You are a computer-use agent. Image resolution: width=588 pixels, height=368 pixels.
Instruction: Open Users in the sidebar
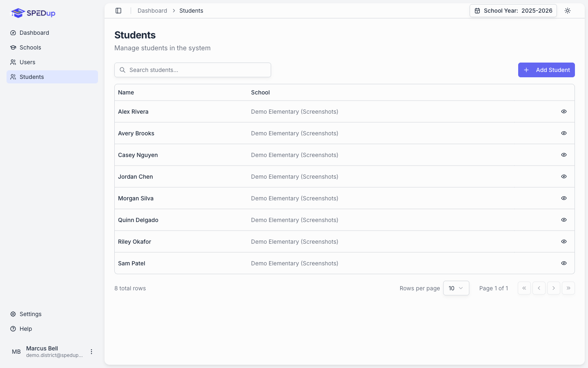pos(52,62)
